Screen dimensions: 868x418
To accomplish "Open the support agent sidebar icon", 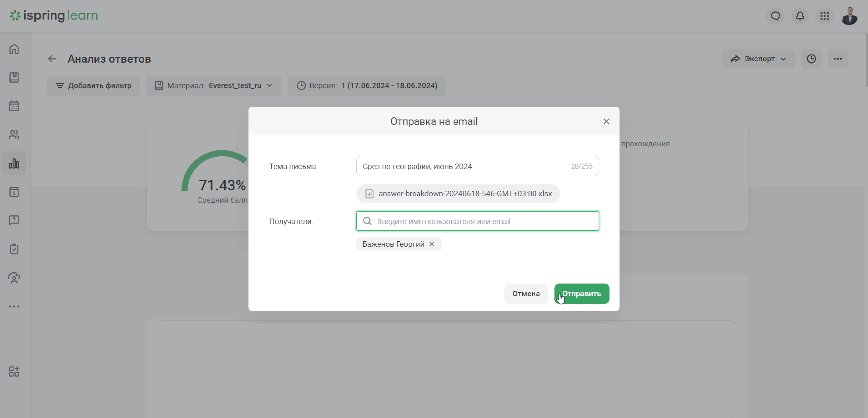I will click(14, 278).
